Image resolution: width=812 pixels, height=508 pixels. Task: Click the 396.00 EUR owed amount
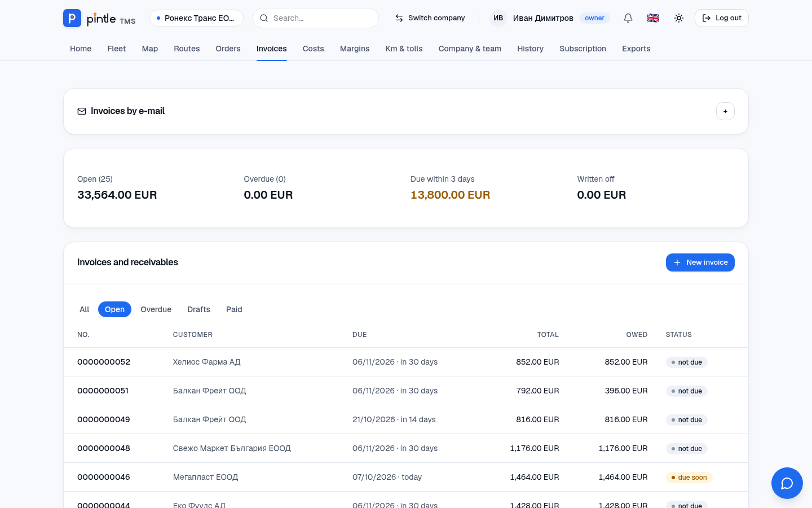(x=626, y=391)
